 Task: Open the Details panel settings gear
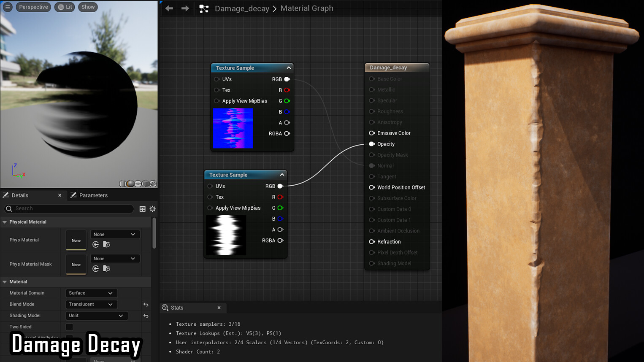click(152, 208)
